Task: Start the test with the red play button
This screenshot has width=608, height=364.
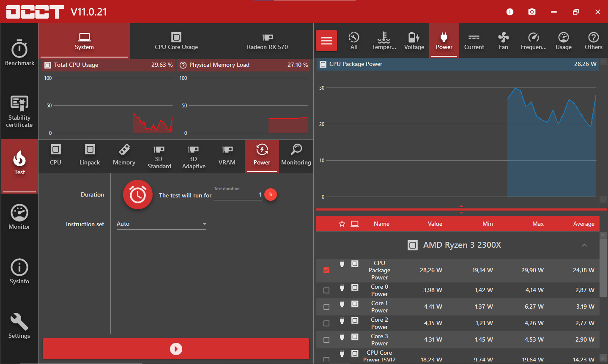Action: 176,349
